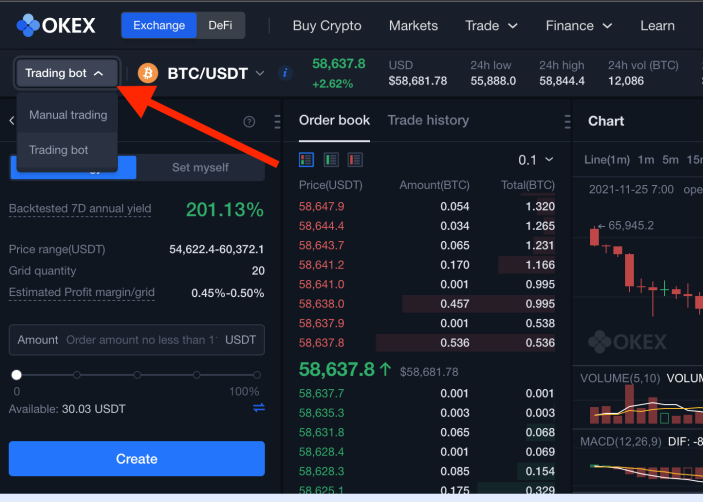Click the Create button

(137, 459)
